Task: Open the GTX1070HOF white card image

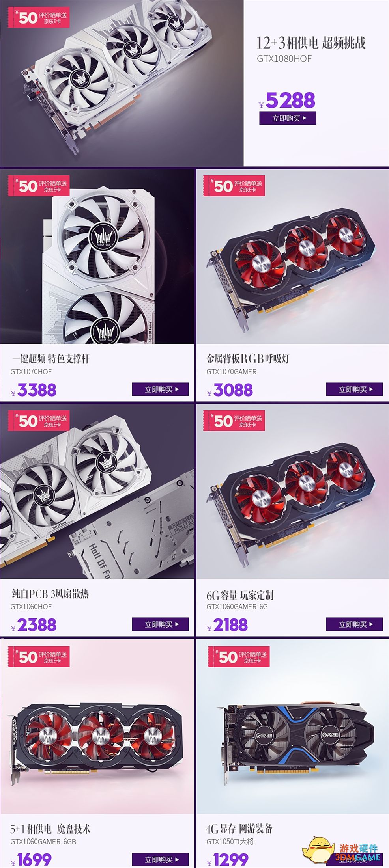Action: [97, 256]
